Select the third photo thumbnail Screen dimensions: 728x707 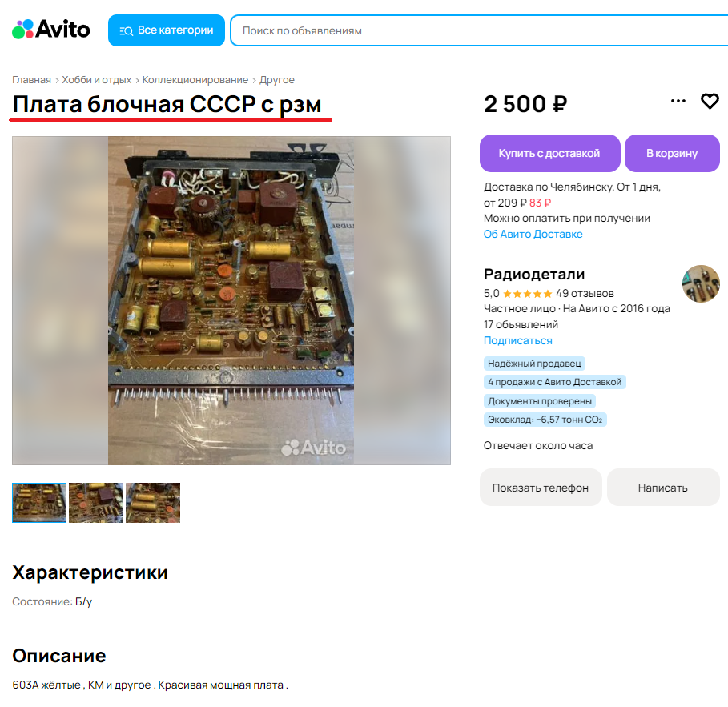pos(153,503)
